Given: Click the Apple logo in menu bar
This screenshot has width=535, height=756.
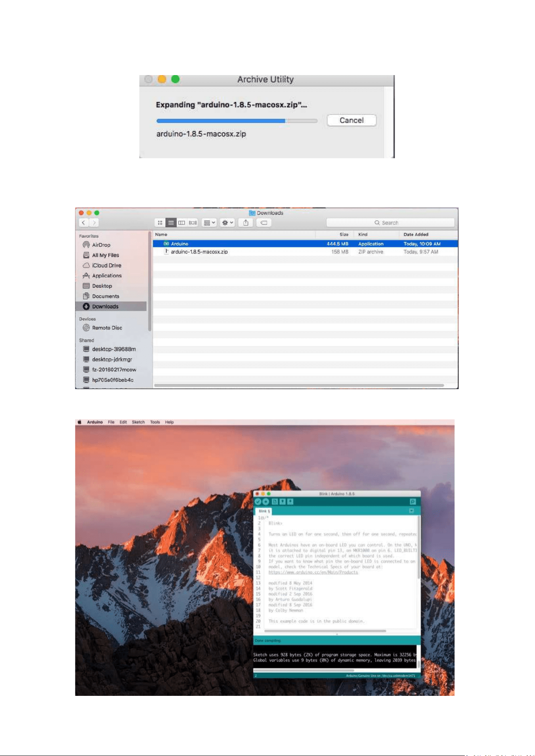Looking at the screenshot, I should point(79,422).
